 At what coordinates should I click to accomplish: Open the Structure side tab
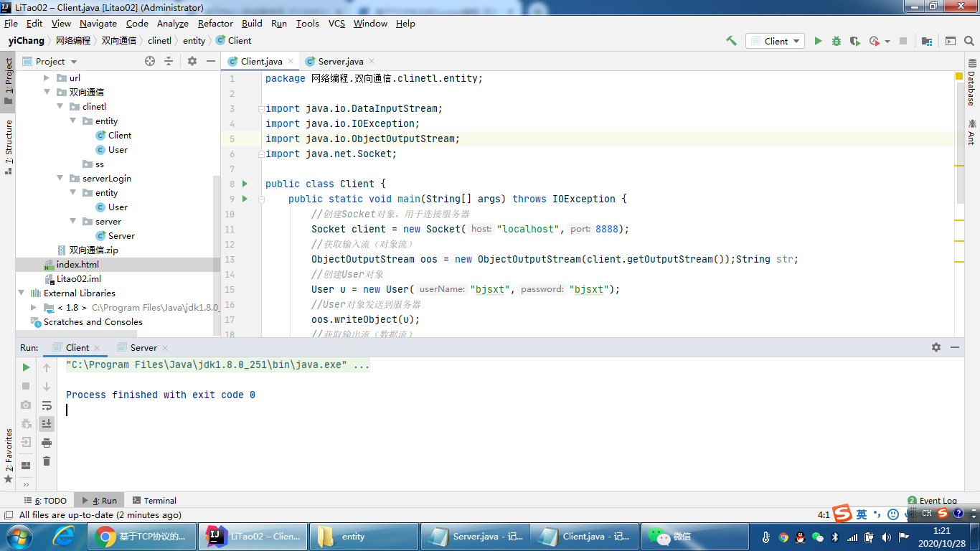point(8,148)
